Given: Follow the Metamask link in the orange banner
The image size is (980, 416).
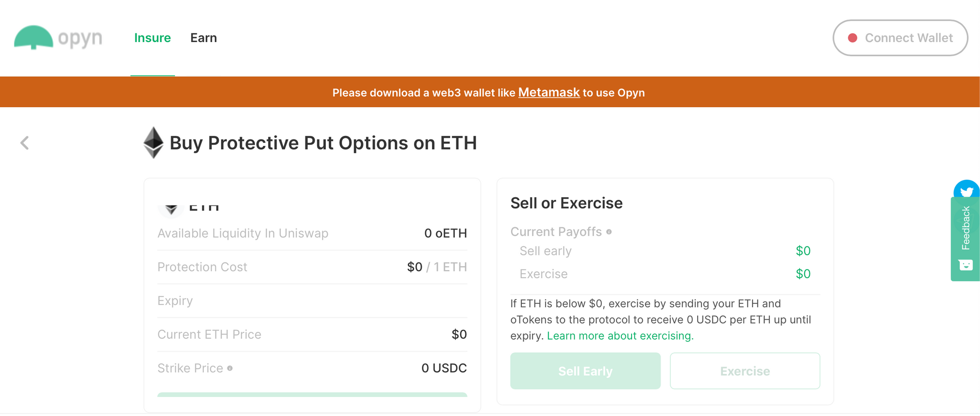Looking at the screenshot, I should click(x=549, y=92).
